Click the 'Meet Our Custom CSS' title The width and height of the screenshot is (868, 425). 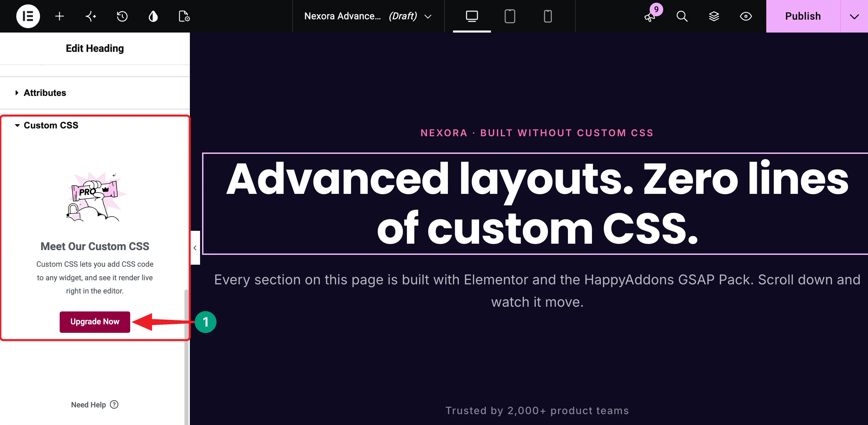pos(95,246)
